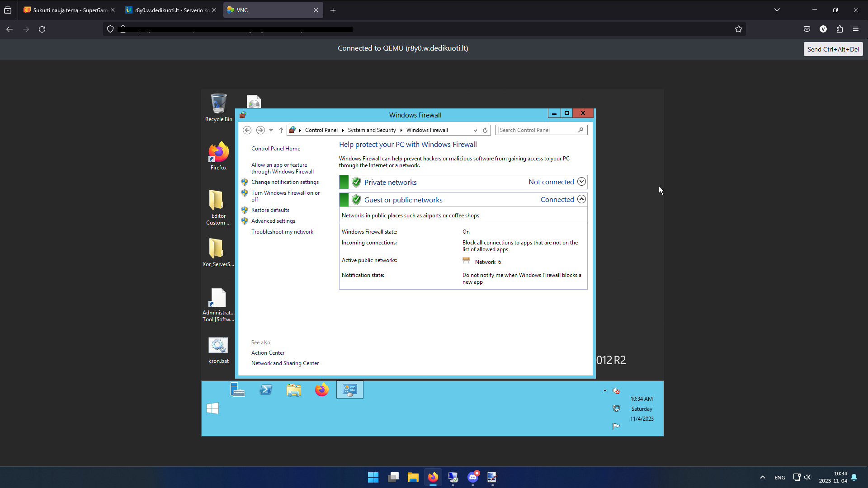Open Recycle Bin on remote desktop

[218, 108]
